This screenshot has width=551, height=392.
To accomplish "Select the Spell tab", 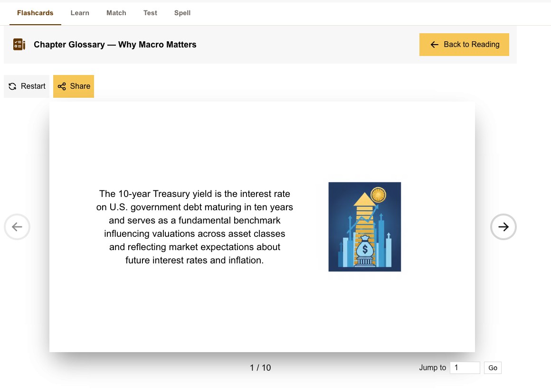I will 182,13.
